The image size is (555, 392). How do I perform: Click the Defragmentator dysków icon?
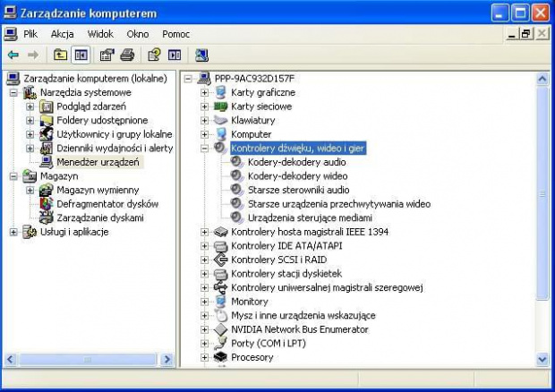[x=47, y=204]
